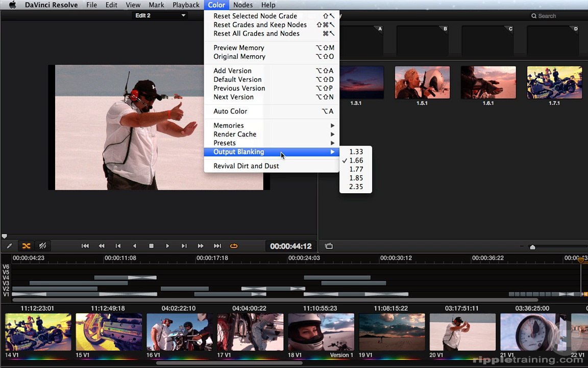Screen dimensions: 588x368
Task: Select gallery still 1.6.1
Action: (x=488, y=83)
